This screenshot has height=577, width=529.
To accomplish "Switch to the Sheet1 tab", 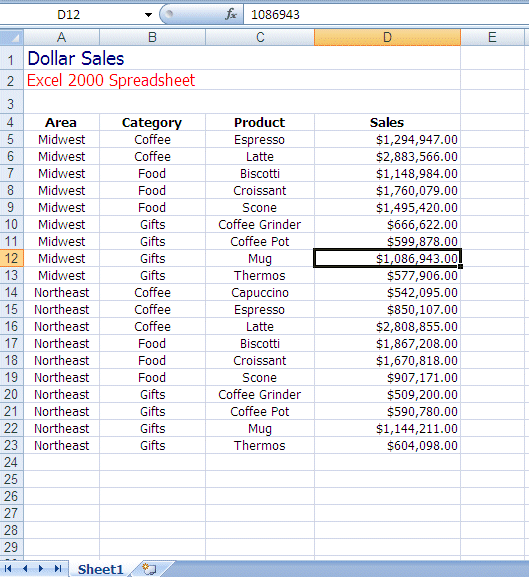I will (x=100, y=569).
